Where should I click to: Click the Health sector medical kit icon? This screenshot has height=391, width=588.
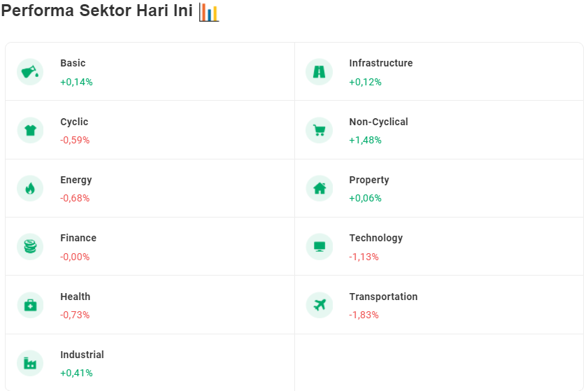(30, 305)
